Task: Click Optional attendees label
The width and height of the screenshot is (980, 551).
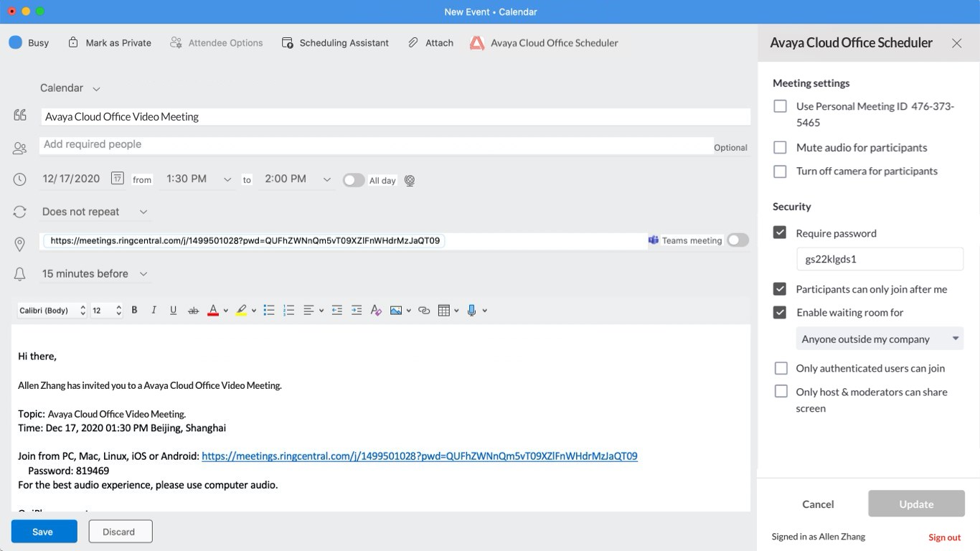Action: [x=730, y=148]
